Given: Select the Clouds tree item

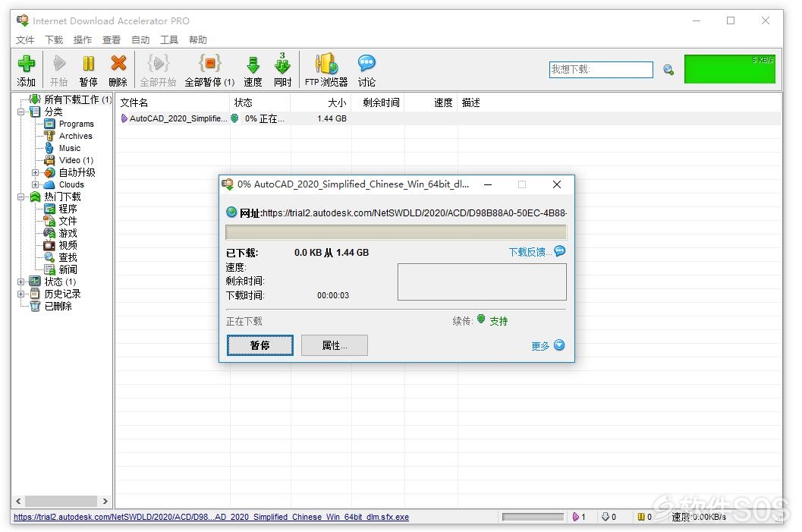Looking at the screenshot, I should coord(71,184).
